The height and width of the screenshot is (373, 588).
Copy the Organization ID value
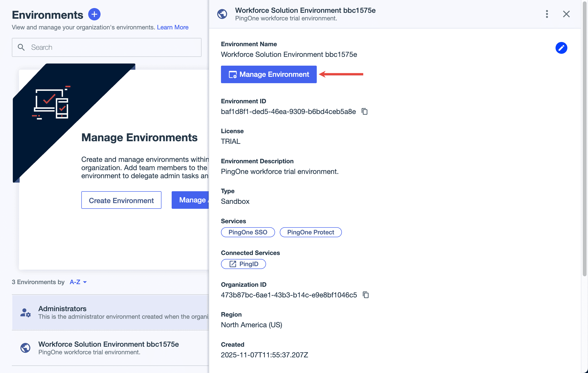coord(366,295)
